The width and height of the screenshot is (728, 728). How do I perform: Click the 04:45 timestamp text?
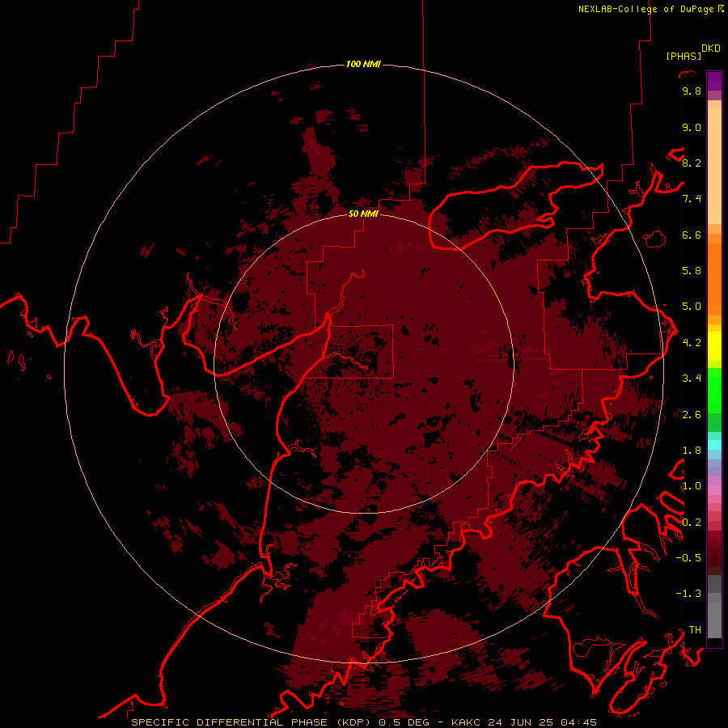coord(578,722)
